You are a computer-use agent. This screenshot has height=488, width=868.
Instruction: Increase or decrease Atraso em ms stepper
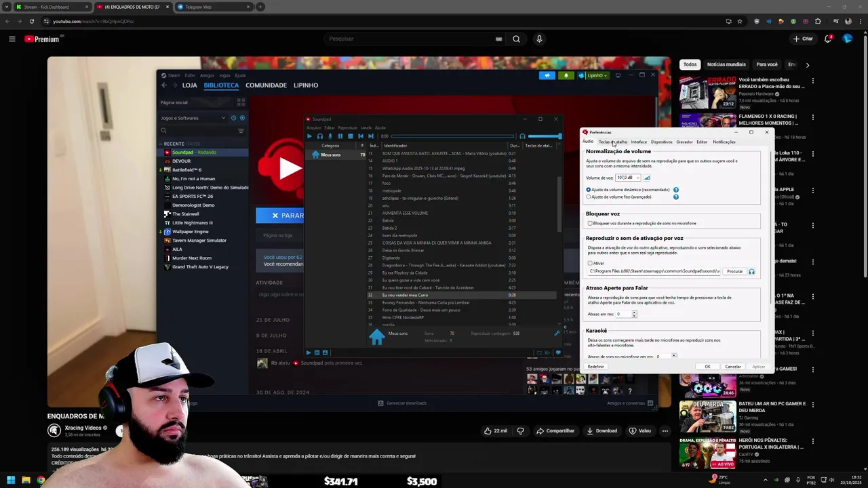click(x=634, y=314)
